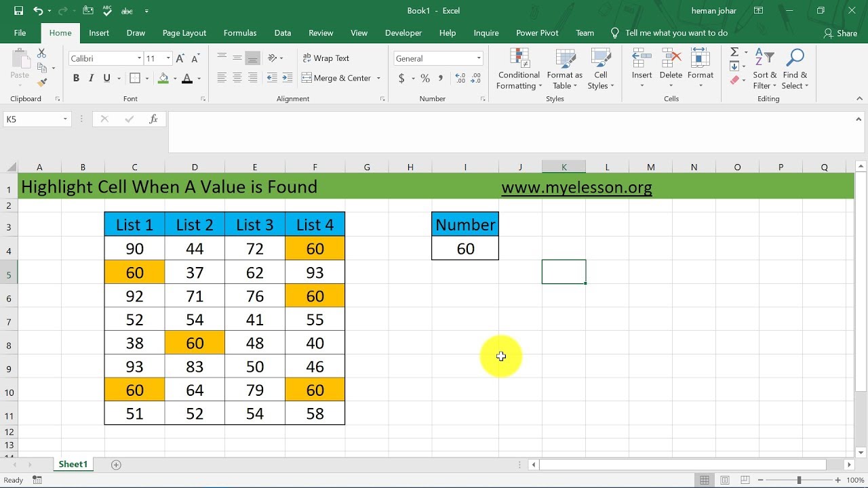The image size is (868, 488).
Task: Center align the cell text
Action: pos(237,78)
